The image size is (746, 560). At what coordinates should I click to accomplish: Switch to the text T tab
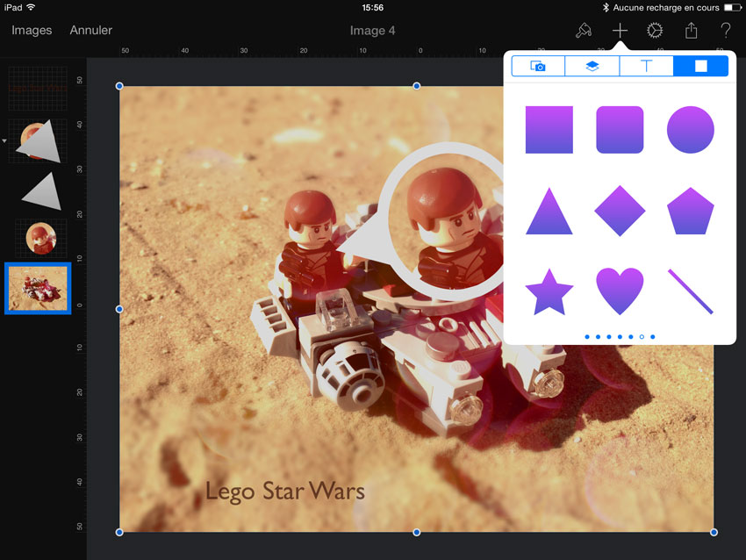pos(646,66)
